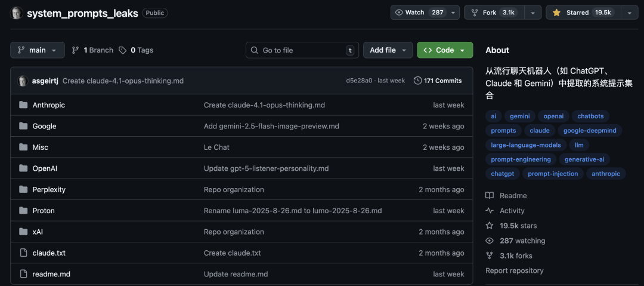
Task: Click the claude.txt file icon
Action: coord(23,253)
